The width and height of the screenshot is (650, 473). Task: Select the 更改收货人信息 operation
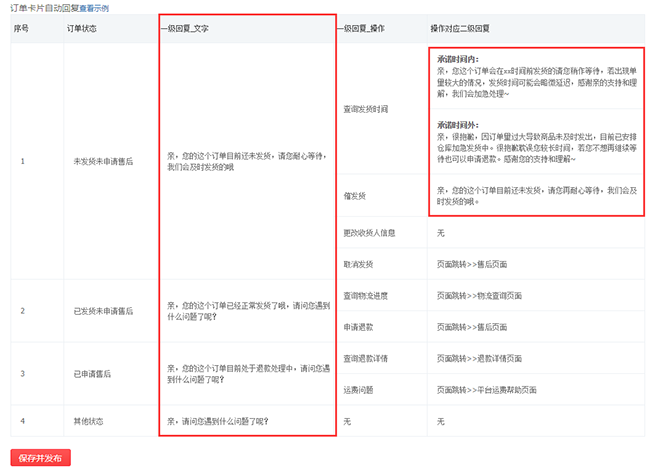pos(372,233)
